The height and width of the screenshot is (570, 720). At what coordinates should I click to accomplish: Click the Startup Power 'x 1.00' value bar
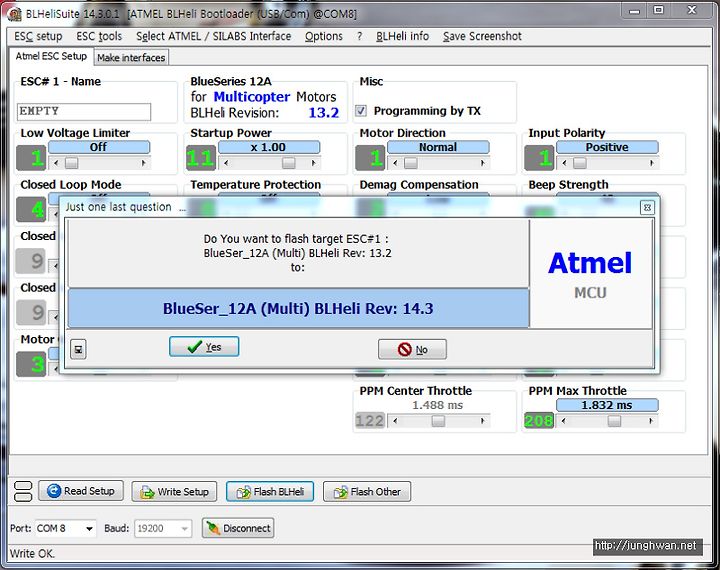[269, 147]
